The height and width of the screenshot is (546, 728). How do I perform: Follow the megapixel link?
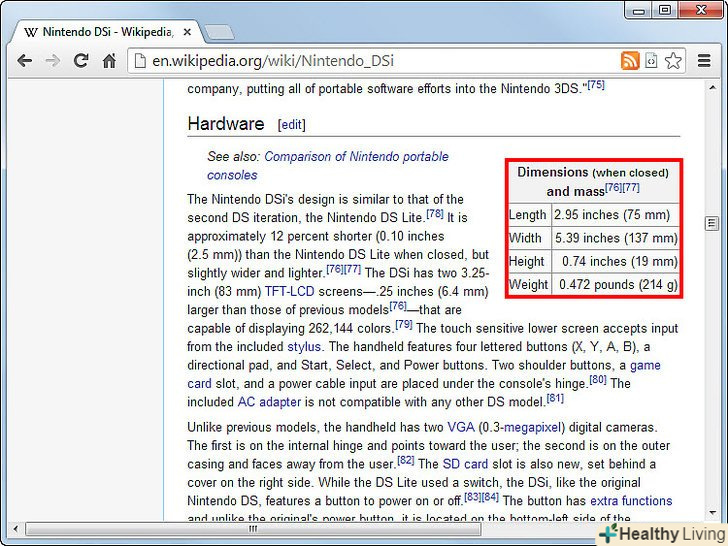[533, 427]
